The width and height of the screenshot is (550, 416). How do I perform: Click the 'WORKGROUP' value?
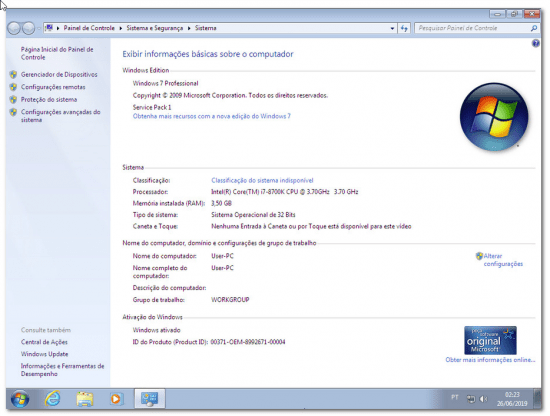[x=230, y=300]
